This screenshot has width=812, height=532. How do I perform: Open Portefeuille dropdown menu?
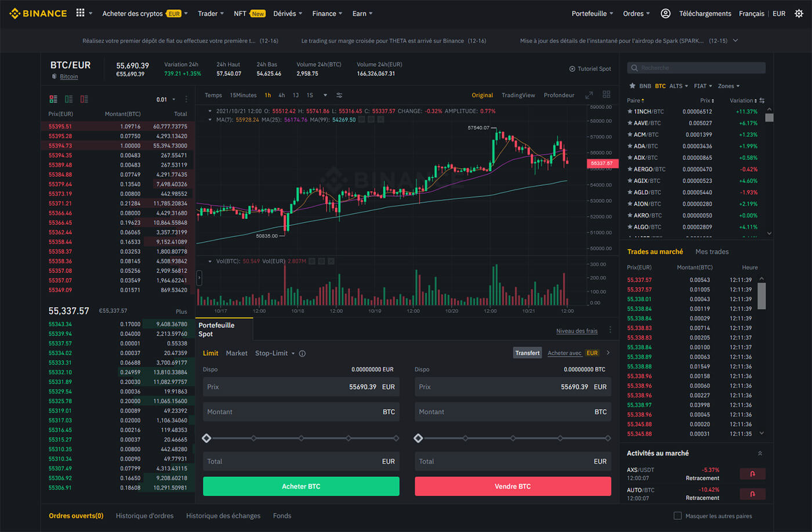(592, 13)
